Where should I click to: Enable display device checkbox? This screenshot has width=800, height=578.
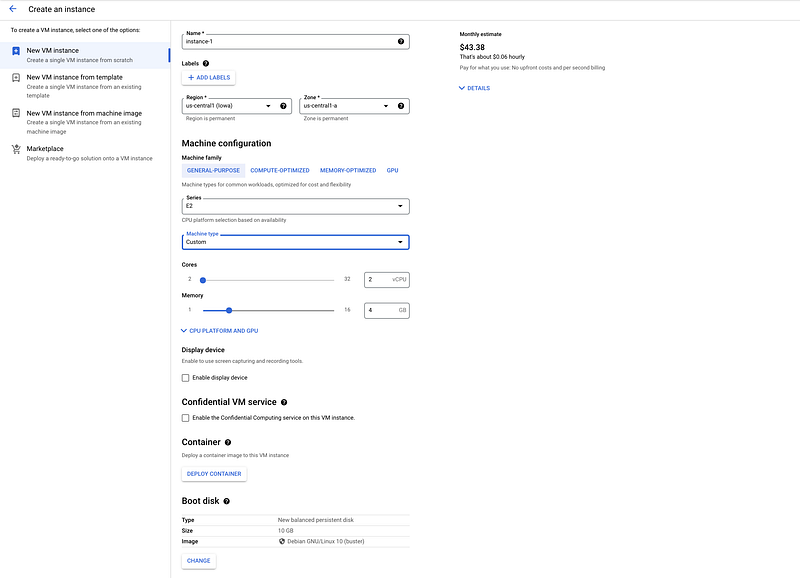186,378
